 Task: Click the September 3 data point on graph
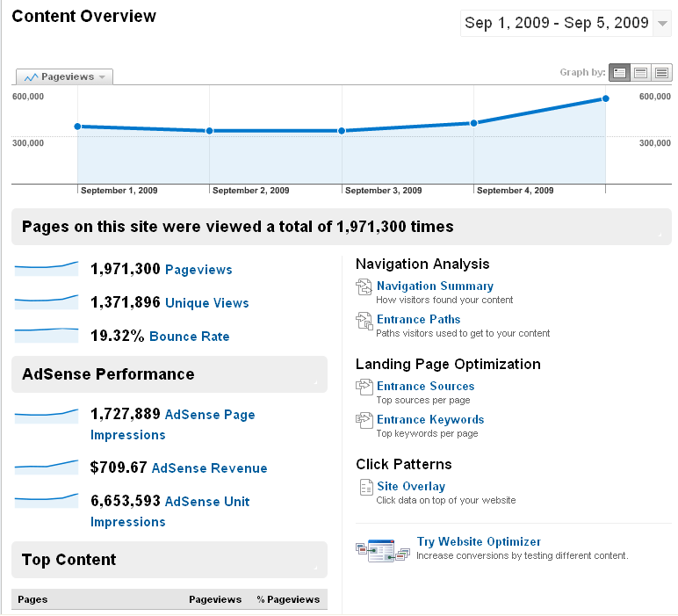click(341, 131)
